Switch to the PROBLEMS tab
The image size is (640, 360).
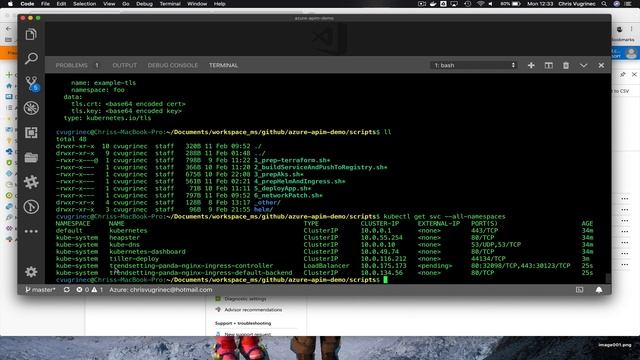tap(71, 65)
